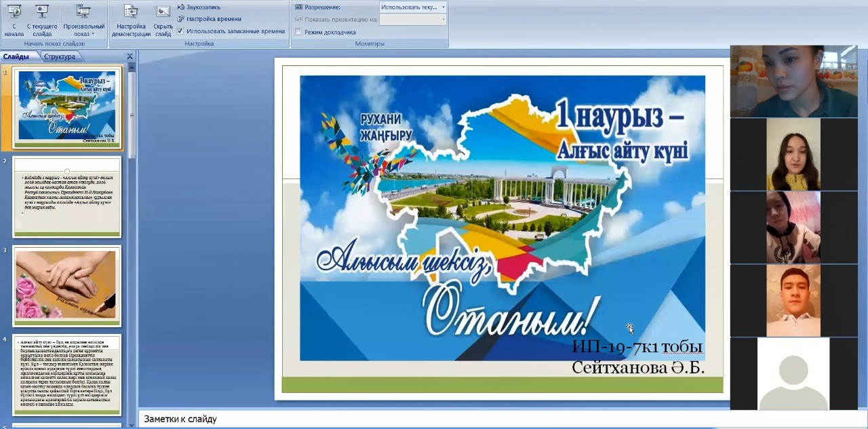Select third participant video tile
Viewport: 868px width, 429px height.
793,227
